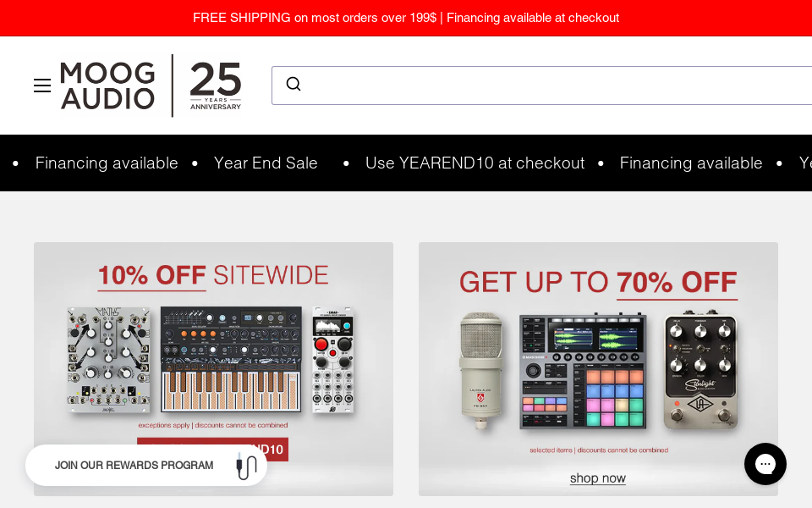Open the Year End Sale ticker link
This screenshot has width=812, height=508.
(x=266, y=163)
